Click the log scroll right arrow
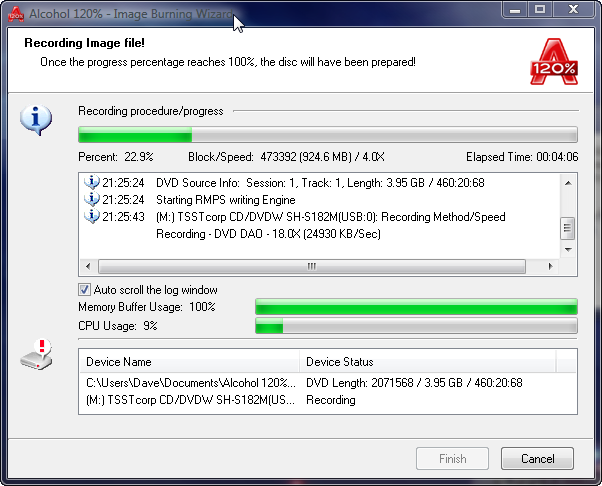Screen dimensions: 602x486 point(551,266)
